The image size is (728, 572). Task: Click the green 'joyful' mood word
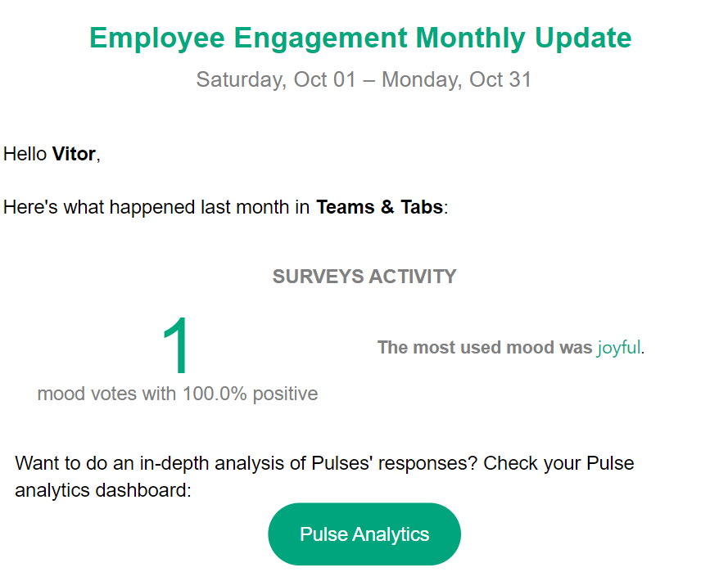tap(619, 348)
